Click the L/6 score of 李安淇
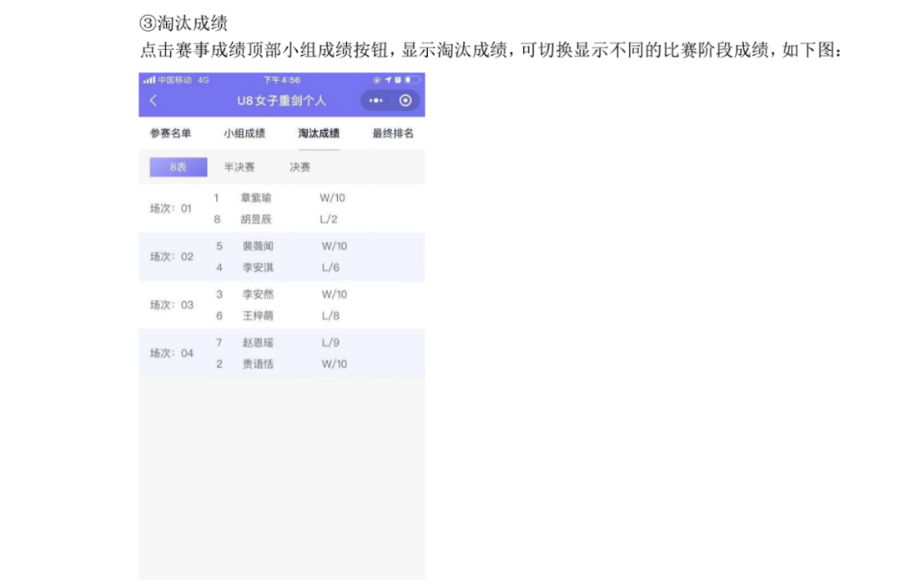Screen dimensions: 901x588 pos(330,268)
